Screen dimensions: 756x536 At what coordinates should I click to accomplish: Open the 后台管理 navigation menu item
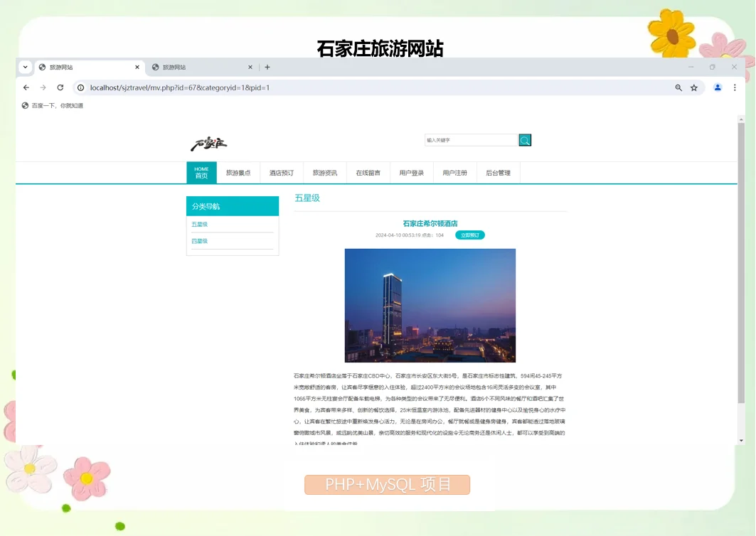499,172
